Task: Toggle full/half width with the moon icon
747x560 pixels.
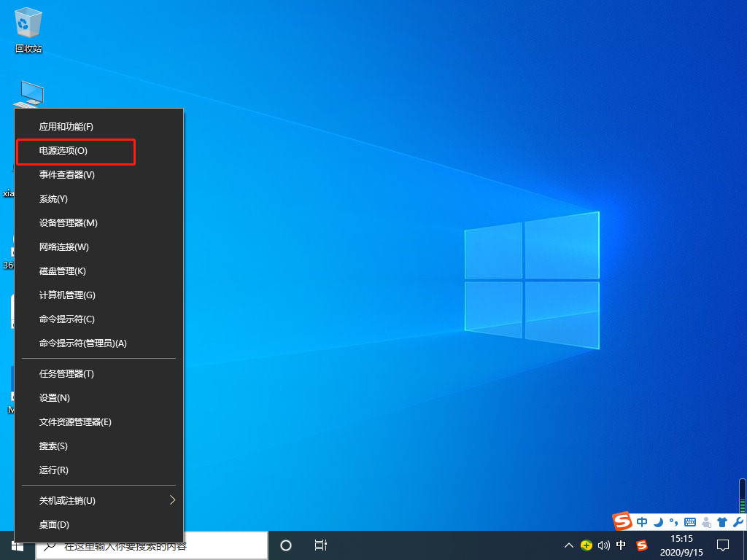Action: (x=658, y=522)
